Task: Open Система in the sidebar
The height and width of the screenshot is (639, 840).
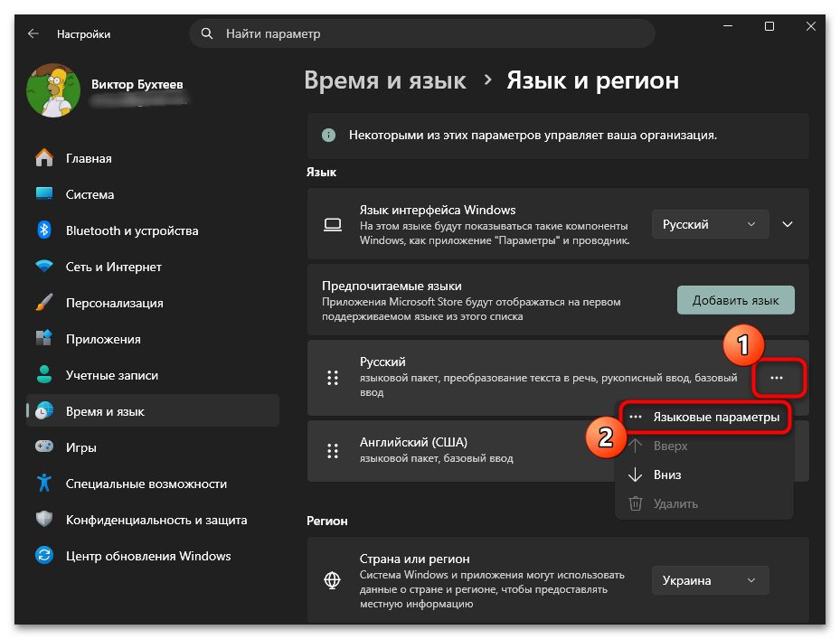Action: click(x=153, y=194)
